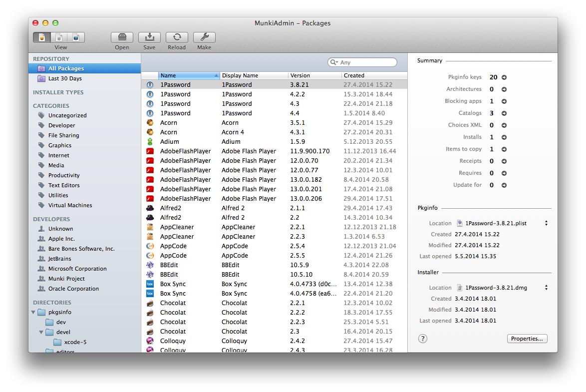Select the AppCode version 2.5.5 row
Screen dimensions: 586x392
275,256
